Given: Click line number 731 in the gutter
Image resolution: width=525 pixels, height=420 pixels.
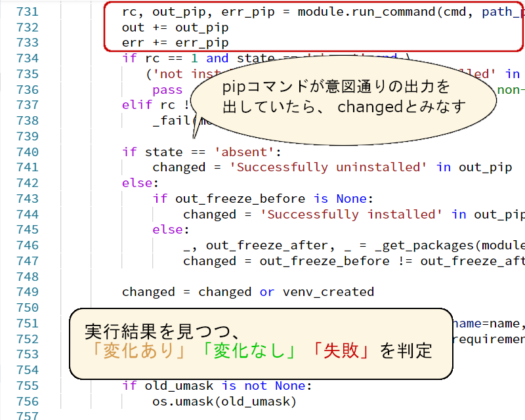Looking at the screenshot, I should [x=28, y=11].
